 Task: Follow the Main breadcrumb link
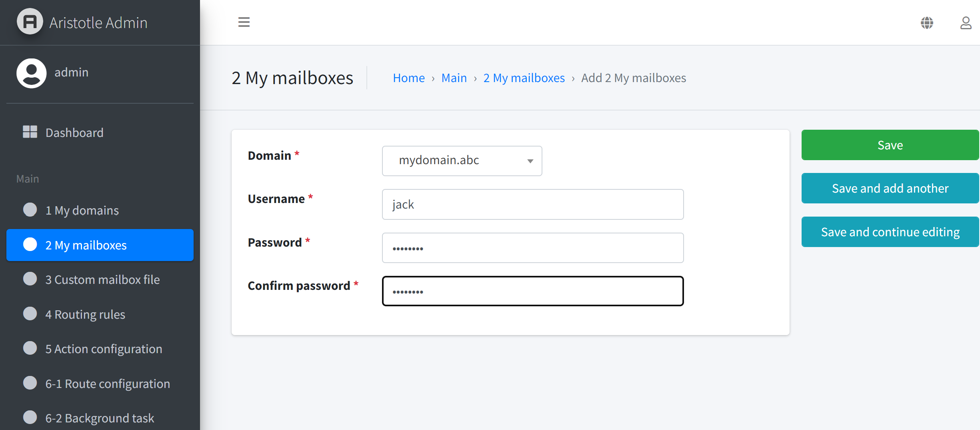454,78
